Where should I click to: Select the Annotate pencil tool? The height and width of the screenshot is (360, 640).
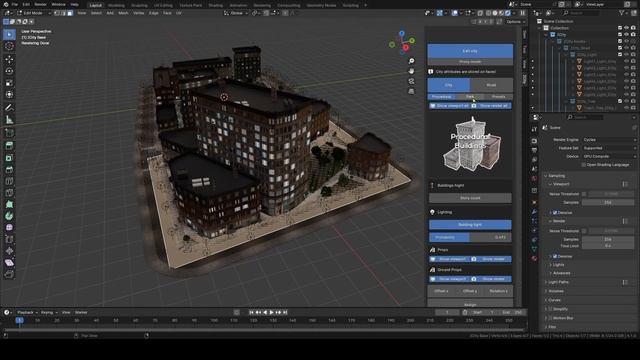pyautogui.click(x=9, y=107)
